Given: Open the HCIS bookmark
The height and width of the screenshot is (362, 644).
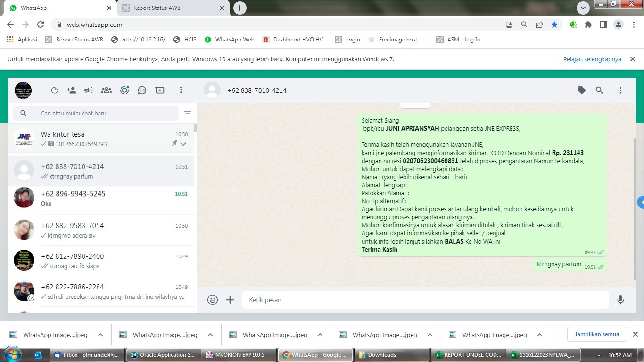Looking at the screenshot, I should click(x=185, y=40).
